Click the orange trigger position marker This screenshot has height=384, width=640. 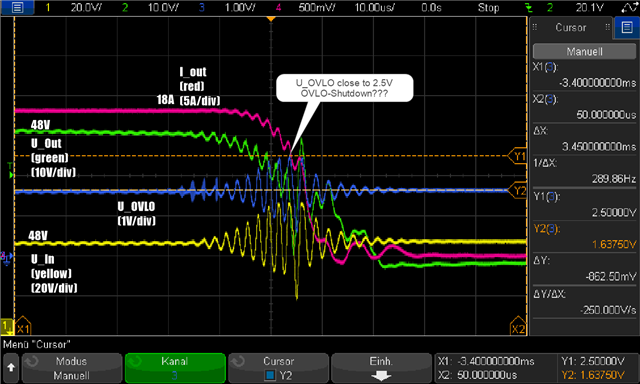coord(271,19)
